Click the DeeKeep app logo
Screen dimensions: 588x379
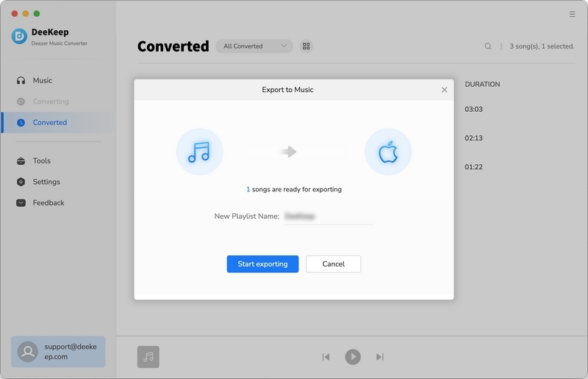pos(19,36)
